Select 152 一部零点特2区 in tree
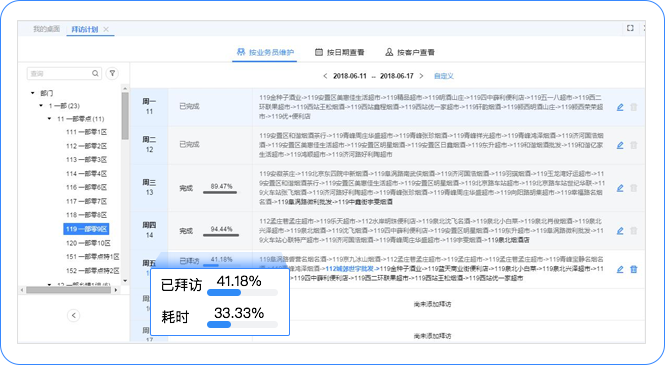Image resolution: width=665 pixels, height=365 pixels. point(92,270)
